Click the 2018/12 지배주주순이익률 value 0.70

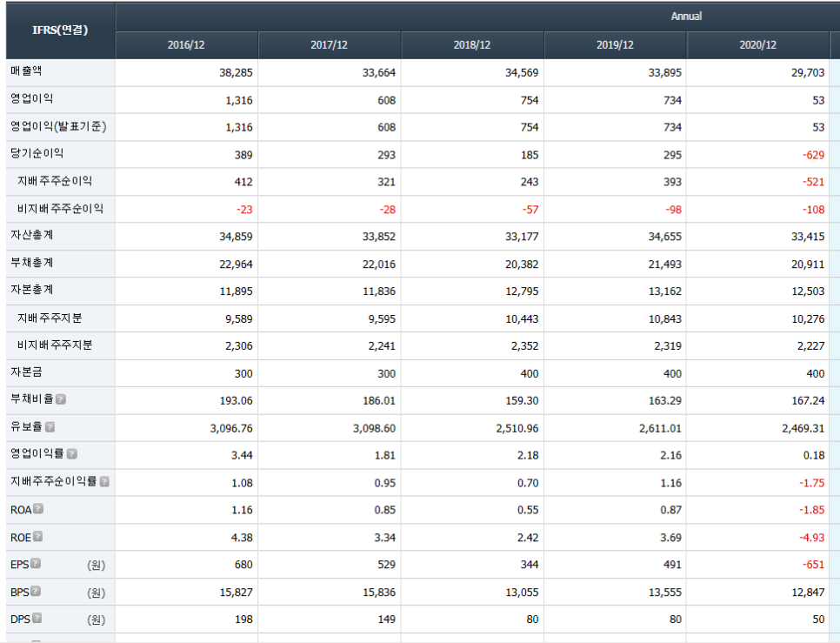pyautogui.click(x=528, y=483)
